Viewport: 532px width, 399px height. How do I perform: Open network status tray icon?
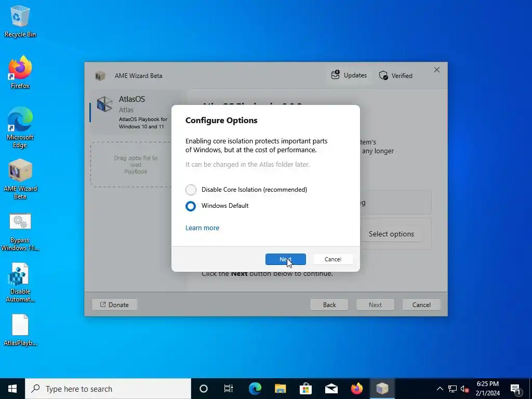pyautogui.click(x=453, y=389)
